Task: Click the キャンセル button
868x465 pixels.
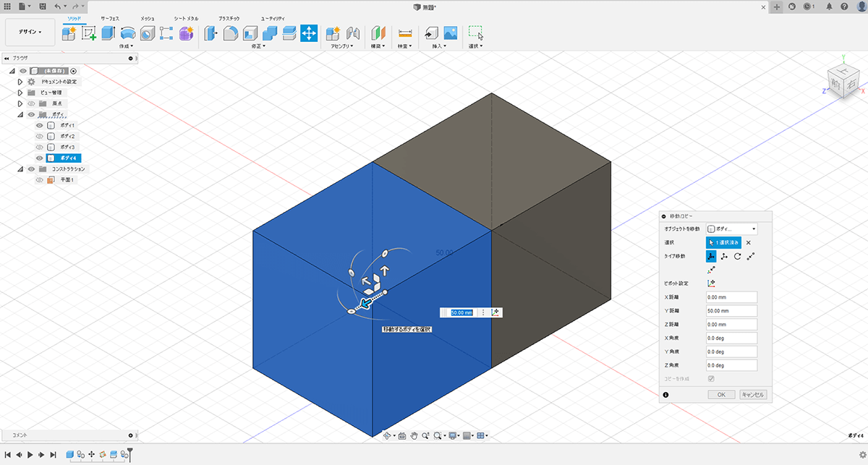Action: [x=752, y=395]
